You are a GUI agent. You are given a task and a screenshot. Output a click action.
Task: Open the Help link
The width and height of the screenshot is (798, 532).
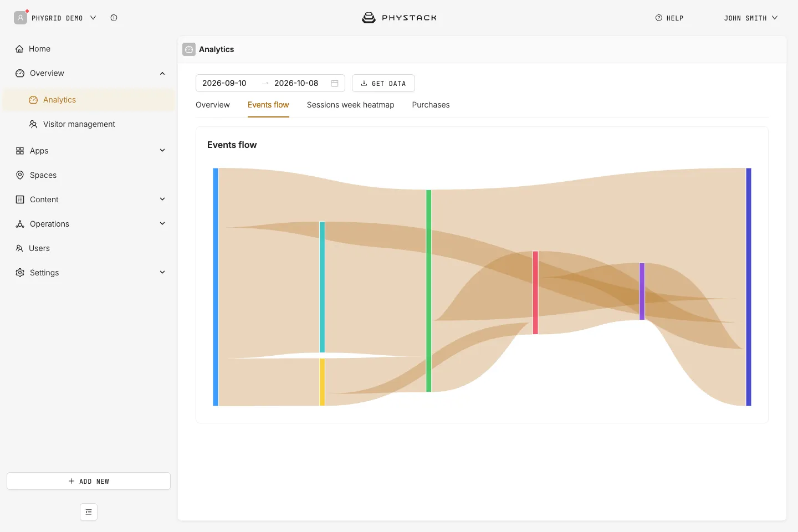(669, 18)
